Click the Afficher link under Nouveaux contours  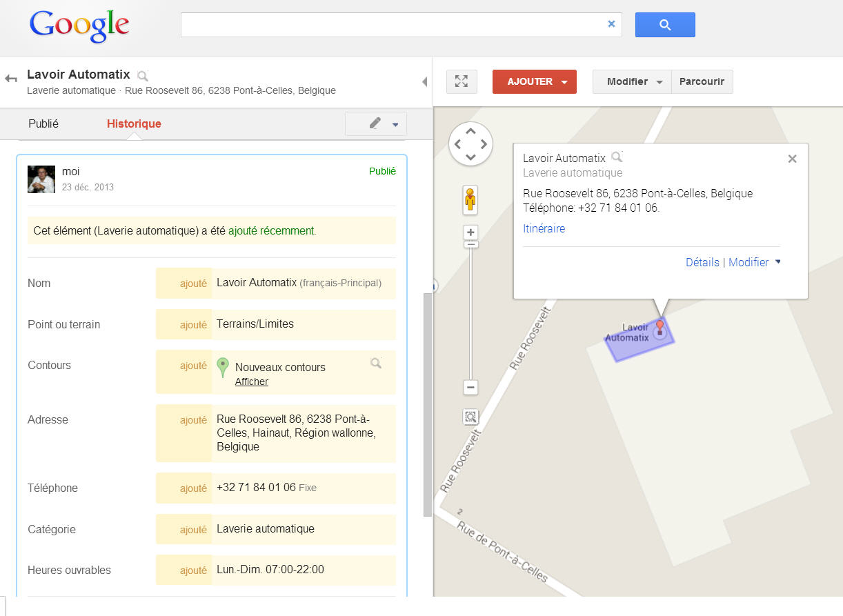pyautogui.click(x=252, y=382)
